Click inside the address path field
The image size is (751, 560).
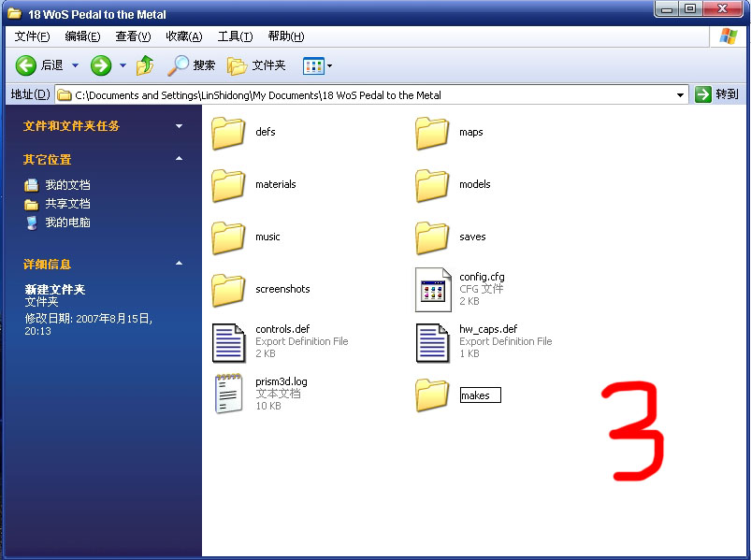click(372, 95)
